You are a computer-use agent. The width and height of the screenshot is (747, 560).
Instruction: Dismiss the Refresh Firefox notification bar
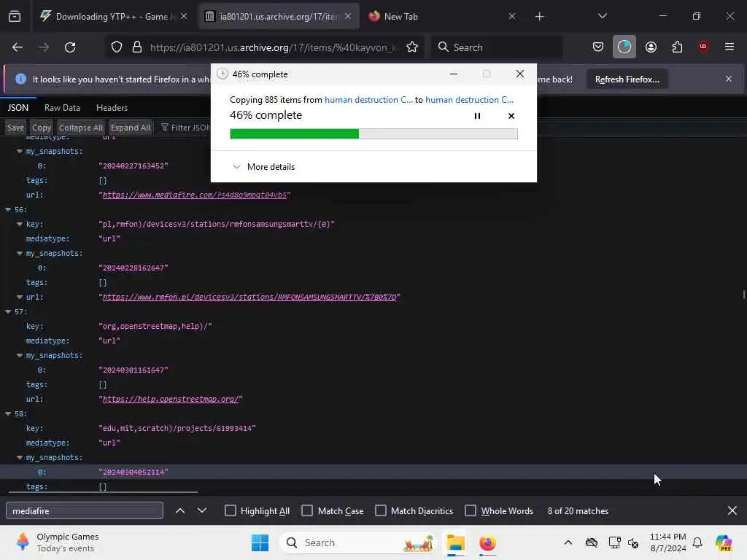(729, 79)
